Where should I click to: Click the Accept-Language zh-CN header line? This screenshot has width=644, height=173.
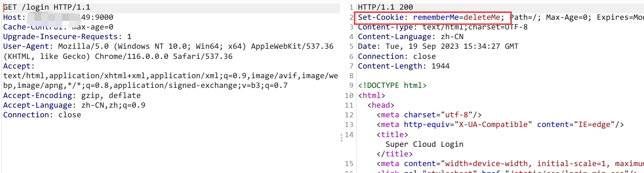pos(74,105)
